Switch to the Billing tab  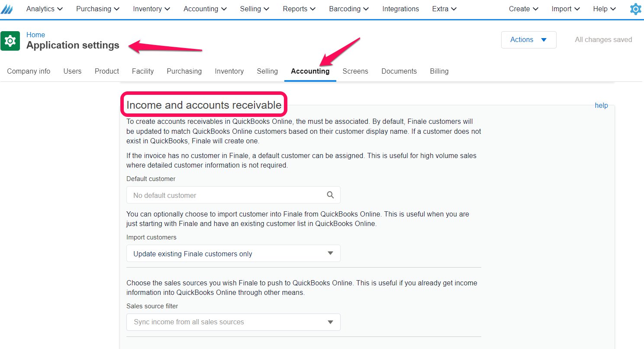[x=439, y=71]
